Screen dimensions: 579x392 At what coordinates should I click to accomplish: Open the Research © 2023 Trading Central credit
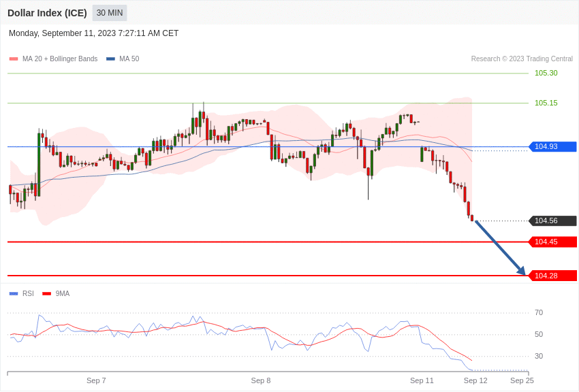coord(522,59)
